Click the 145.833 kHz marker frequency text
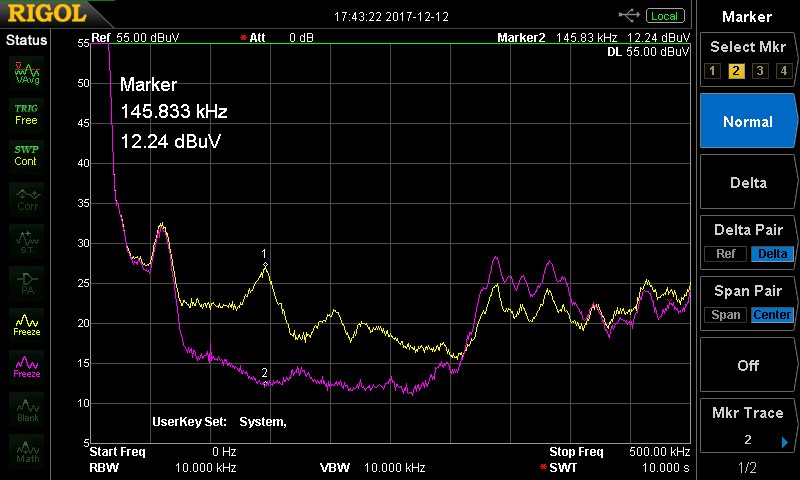The image size is (800, 480). click(174, 112)
